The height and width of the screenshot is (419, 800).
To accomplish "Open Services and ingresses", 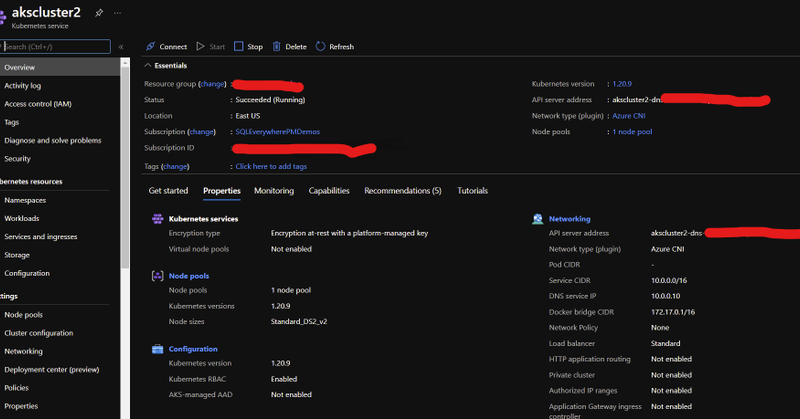I will 41,237.
